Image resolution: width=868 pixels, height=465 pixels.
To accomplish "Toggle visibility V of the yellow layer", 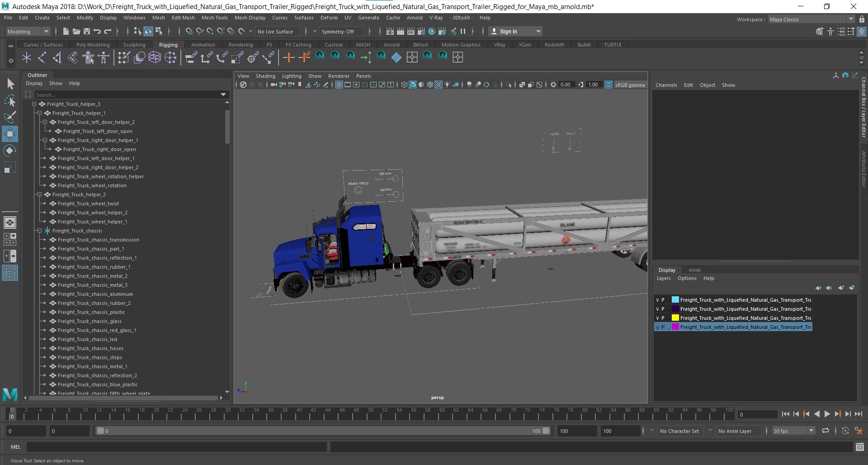I will point(657,318).
